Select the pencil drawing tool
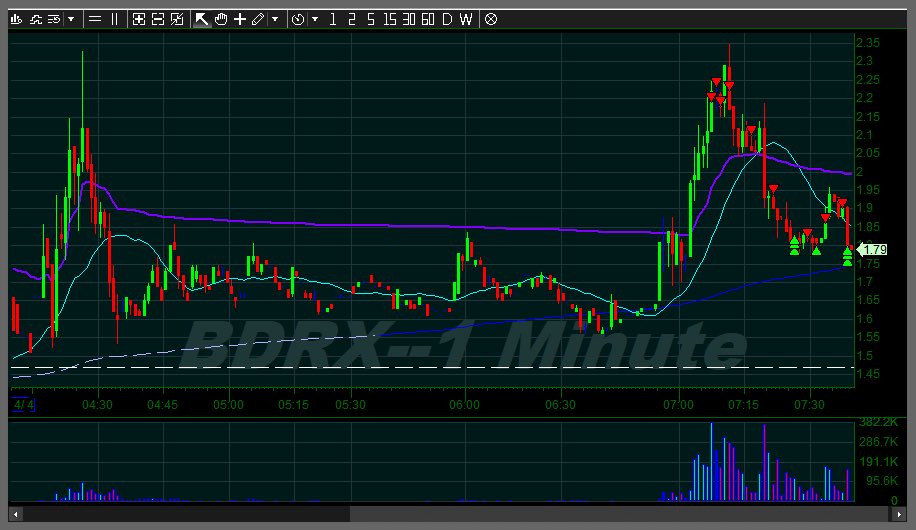916x530 pixels. point(258,19)
